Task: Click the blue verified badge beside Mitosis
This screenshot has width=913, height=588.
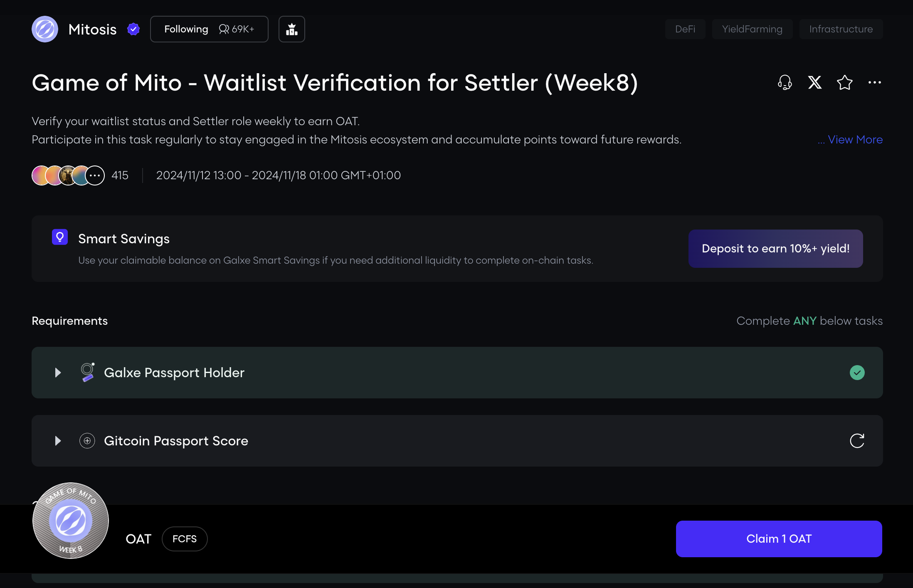Action: click(133, 29)
